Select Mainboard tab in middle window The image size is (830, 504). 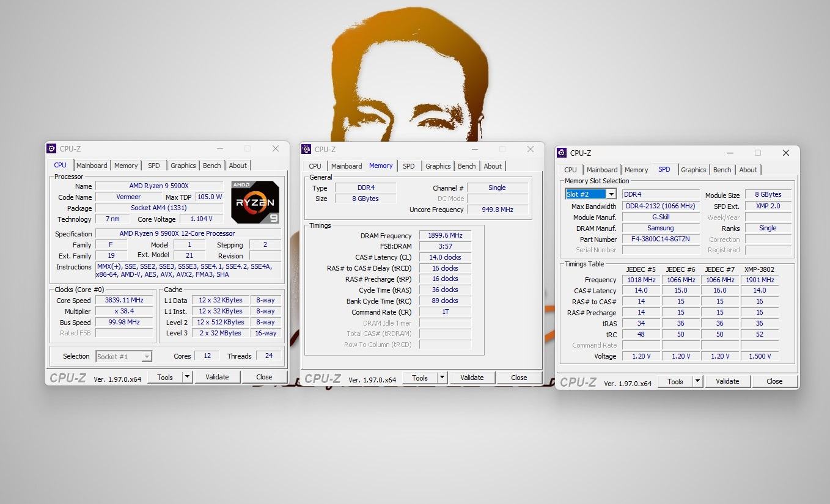347,166
